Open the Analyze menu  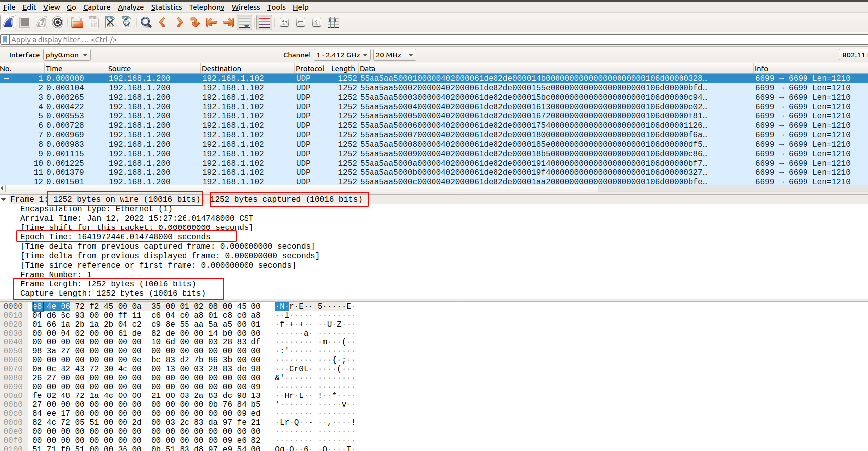[130, 7]
